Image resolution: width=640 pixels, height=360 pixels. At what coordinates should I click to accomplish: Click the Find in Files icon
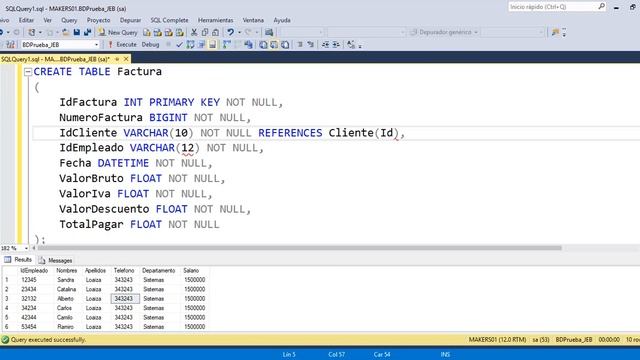point(555,32)
